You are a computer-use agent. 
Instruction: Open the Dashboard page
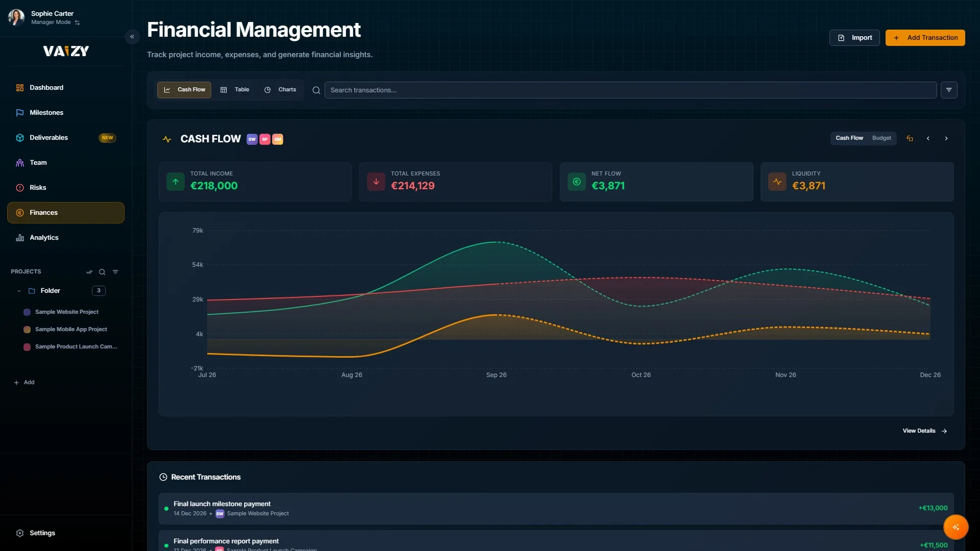pos(66,88)
